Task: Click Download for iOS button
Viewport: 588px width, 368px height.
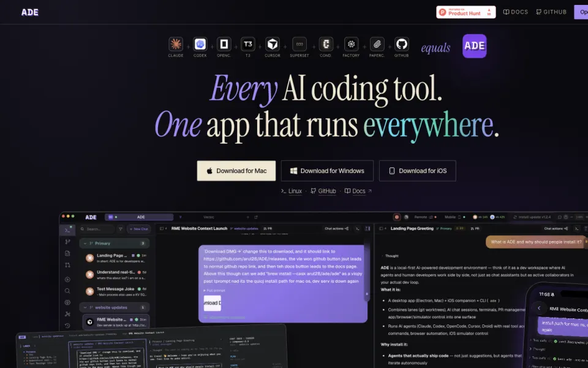Action: point(417,171)
